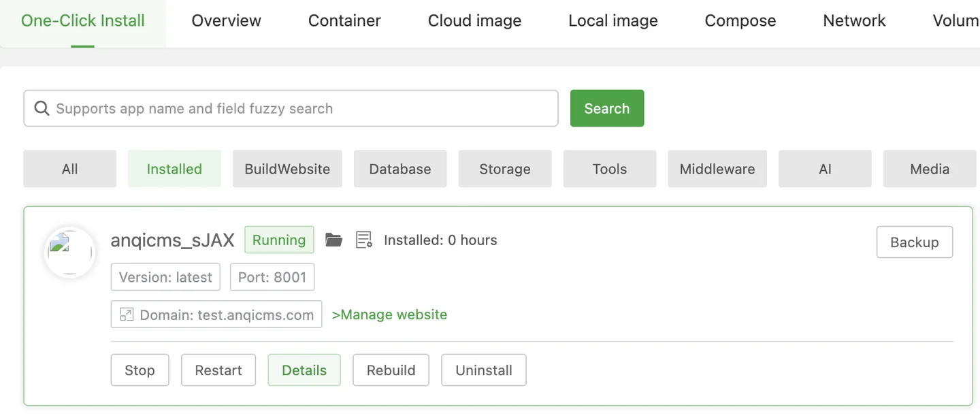Filter by BuildWebsite category
The image size is (980, 420).
click(287, 169)
